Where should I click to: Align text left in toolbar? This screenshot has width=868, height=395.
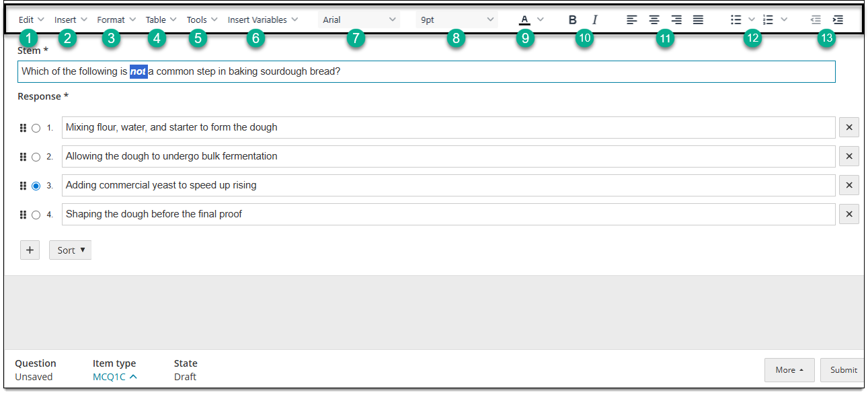tap(632, 20)
